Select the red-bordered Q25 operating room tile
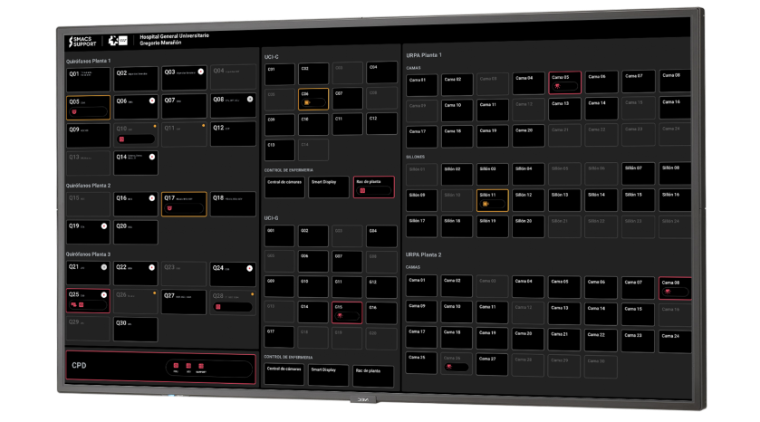The height and width of the screenshot is (422, 760). (x=88, y=300)
